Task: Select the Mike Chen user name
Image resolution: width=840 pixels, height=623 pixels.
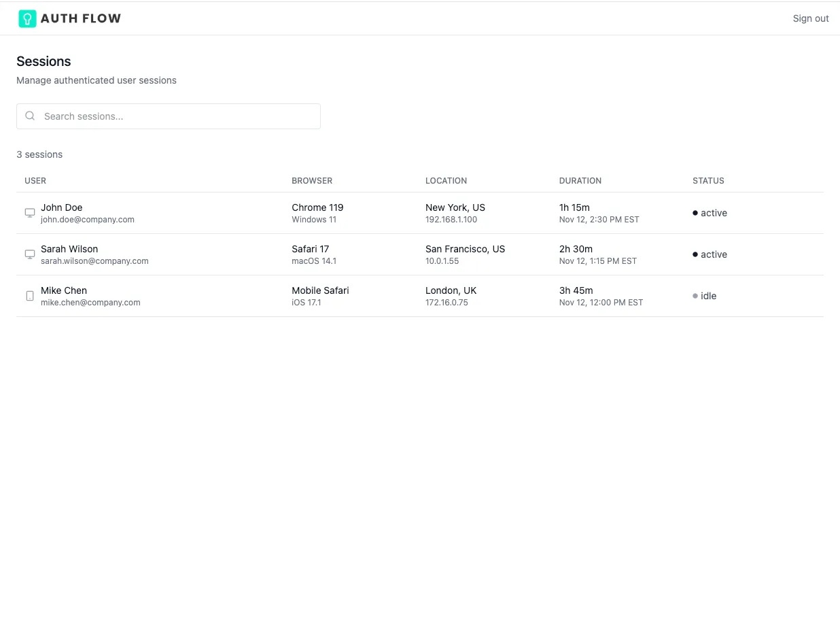Action: pos(64,290)
